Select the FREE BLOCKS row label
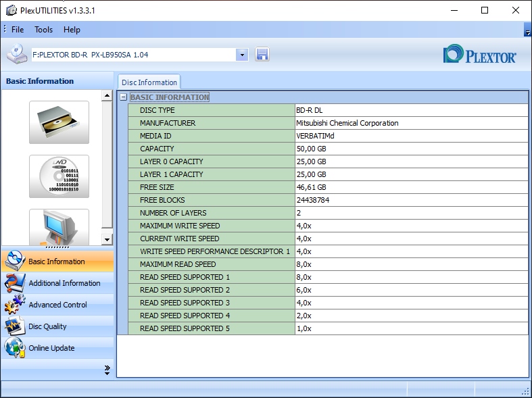532x398 pixels. coord(162,200)
